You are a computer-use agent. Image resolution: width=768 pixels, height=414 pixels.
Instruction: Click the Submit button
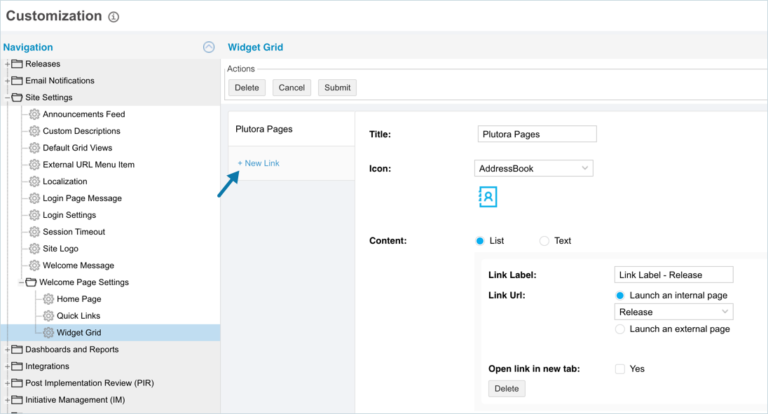(x=337, y=88)
